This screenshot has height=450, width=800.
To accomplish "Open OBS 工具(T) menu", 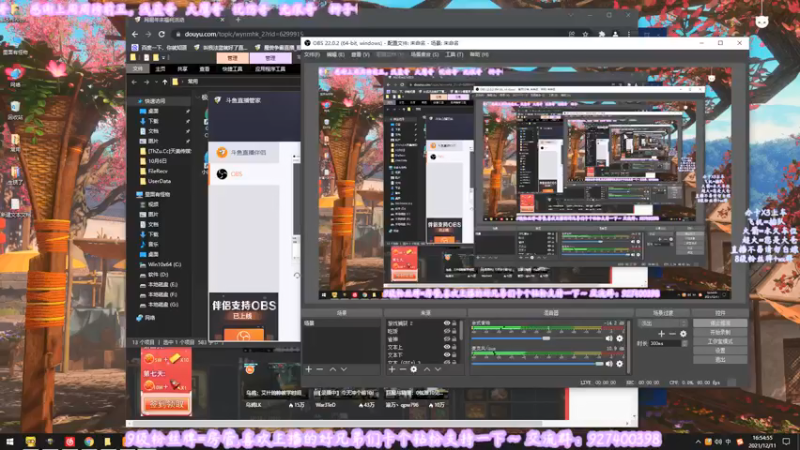I will [x=454, y=55].
